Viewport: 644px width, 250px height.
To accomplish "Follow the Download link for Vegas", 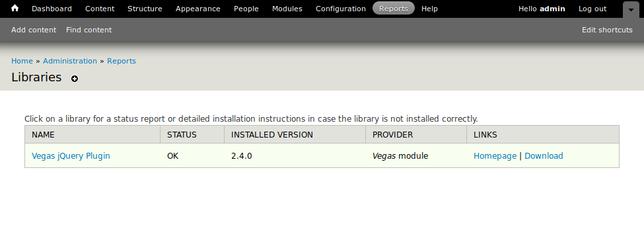I will (x=544, y=156).
